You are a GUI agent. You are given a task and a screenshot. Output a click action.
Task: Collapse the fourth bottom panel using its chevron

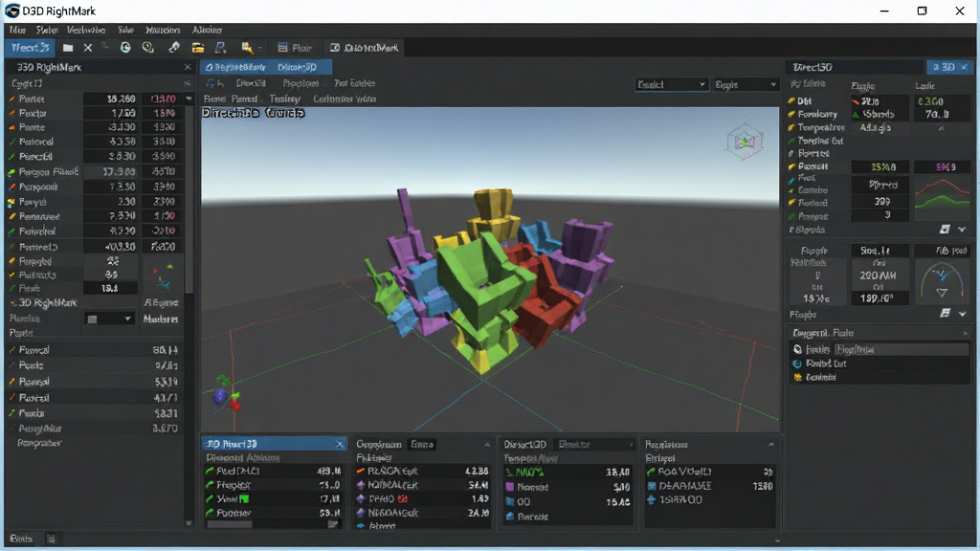point(770,445)
